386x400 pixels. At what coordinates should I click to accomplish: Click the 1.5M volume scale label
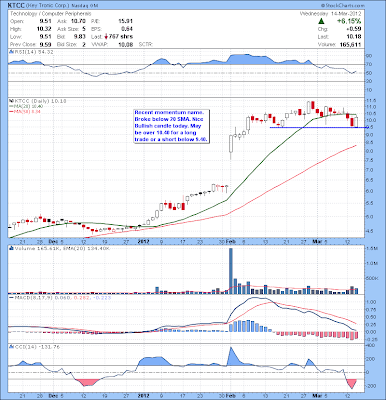point(371,249)
